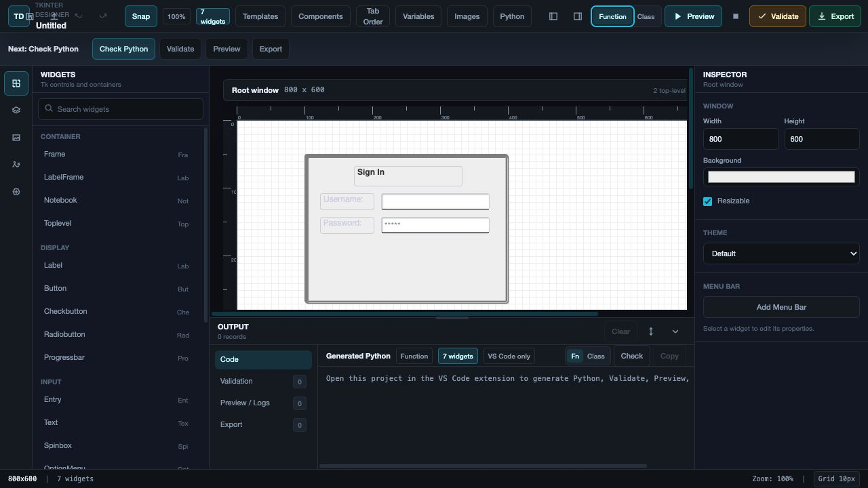Open the hexagon settings sidebar icon
The image size is (868, 488).
tap(16, 192)
